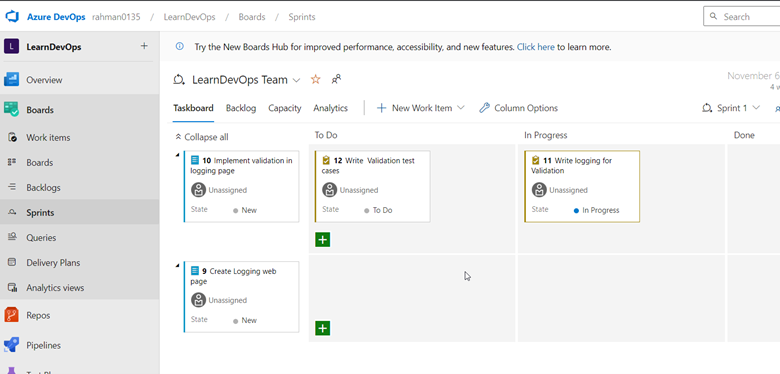Viewport: 780px width, 374px height.
Task: Click the Azure DevOps logo icon
Action: (12, 16)
